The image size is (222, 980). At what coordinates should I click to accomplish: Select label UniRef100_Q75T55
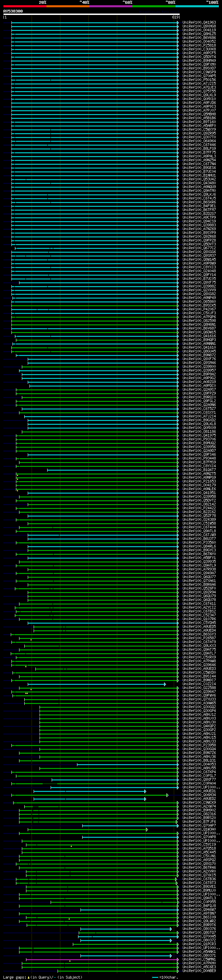pos(199,91)
